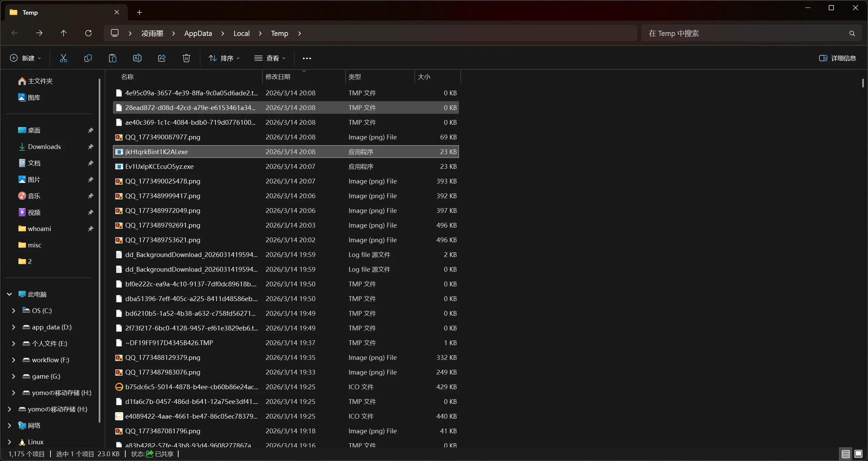The height and width of the screenshot is (461, 868).
Task: Switch to large thumbnails view icon
Action: pyautogui.click(x=858, y=454)
